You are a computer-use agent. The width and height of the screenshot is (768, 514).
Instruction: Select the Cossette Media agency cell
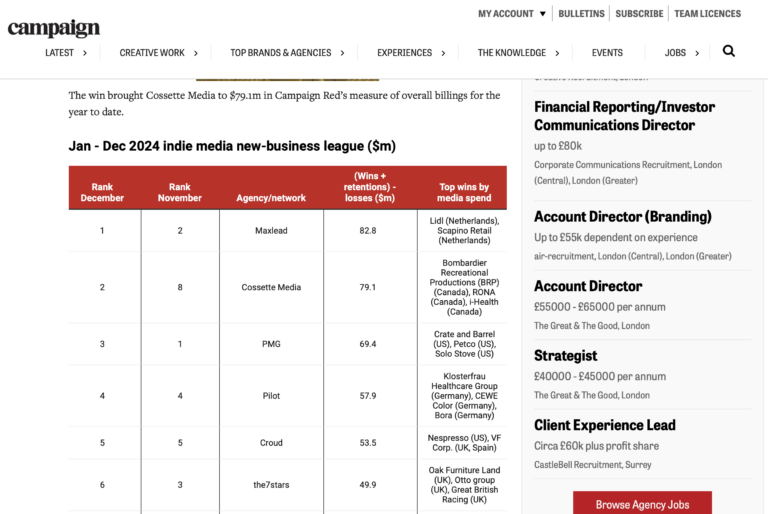click(x=271, y=287)
